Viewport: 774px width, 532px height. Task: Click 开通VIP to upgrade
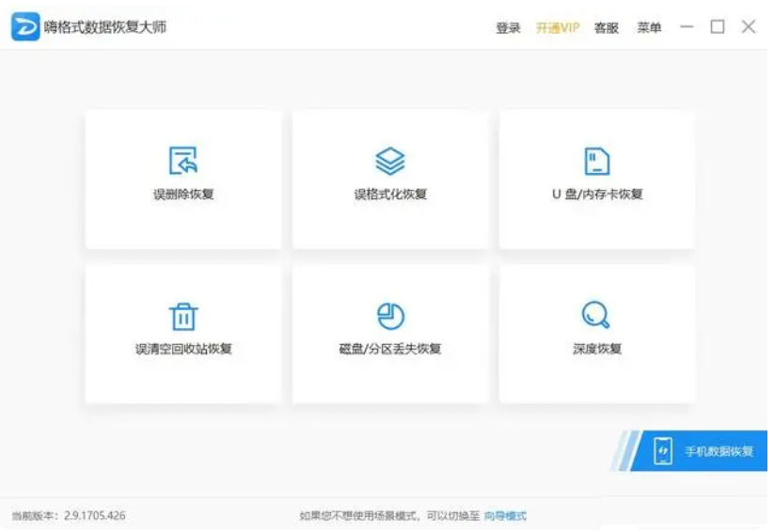pyautogui.click(x=558, y=28)
